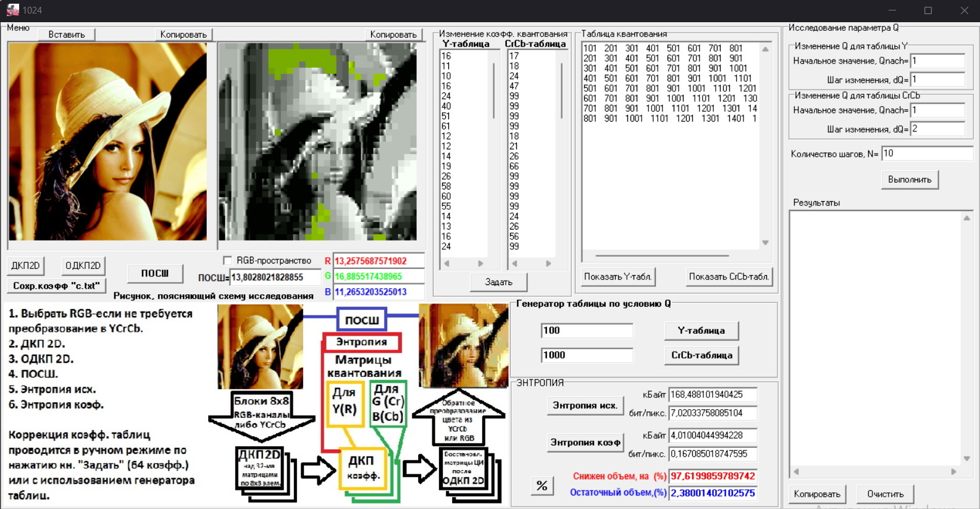Click CrCb-таблица horizontal scroll right arrow

click(548, 263)
